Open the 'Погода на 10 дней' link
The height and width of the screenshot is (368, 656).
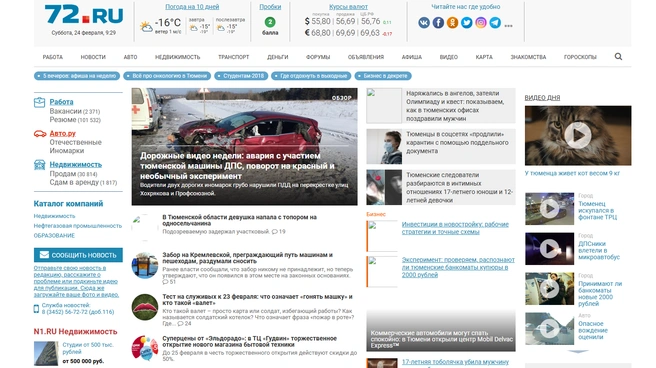coord(192,7)
